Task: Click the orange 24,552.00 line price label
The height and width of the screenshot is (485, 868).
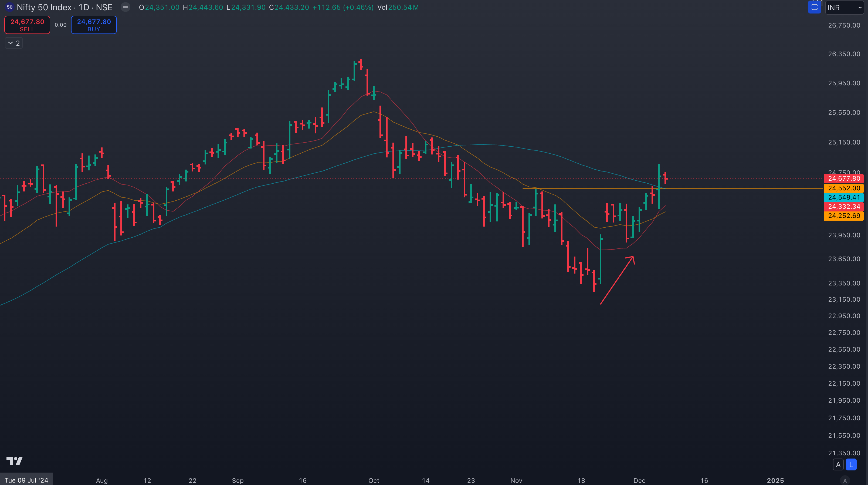Action: coord(843,188)
